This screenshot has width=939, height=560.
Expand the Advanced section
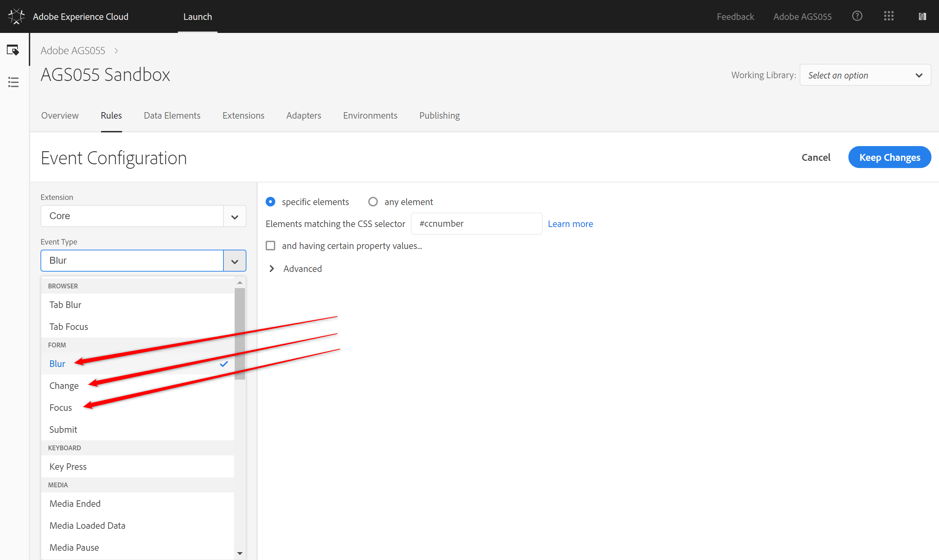pyautogui.click(x=272, y=269)
